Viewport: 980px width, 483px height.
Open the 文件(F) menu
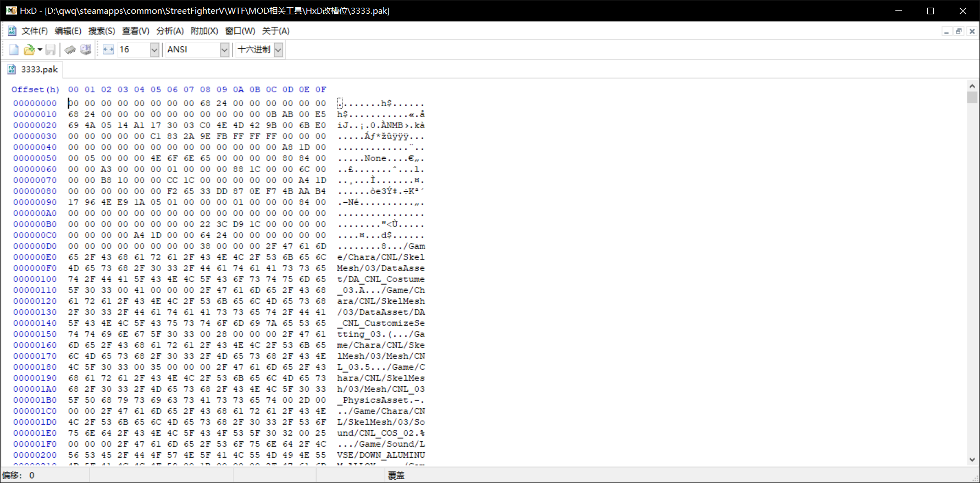(x=35, y=31)
